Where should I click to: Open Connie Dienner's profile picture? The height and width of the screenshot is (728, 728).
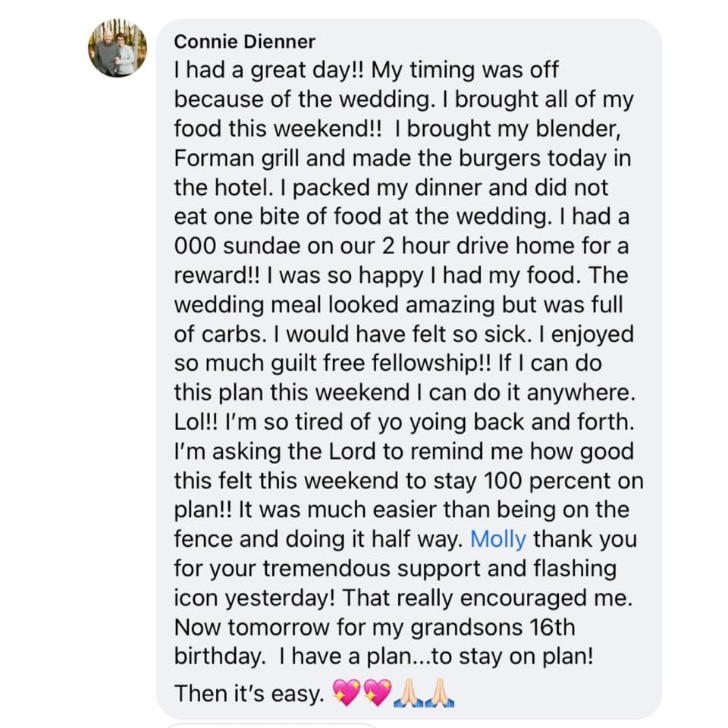[x=118, y=48]
